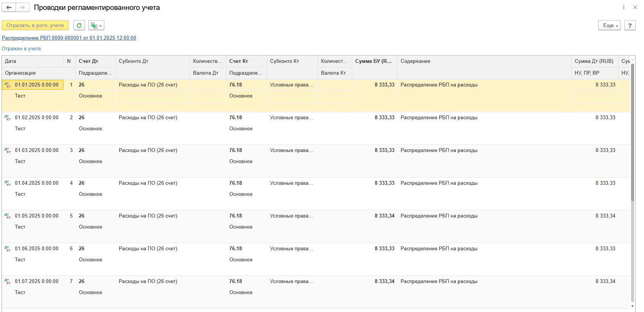Click credit subdivision 'Основное' in row 6

(x=241, y=259)
